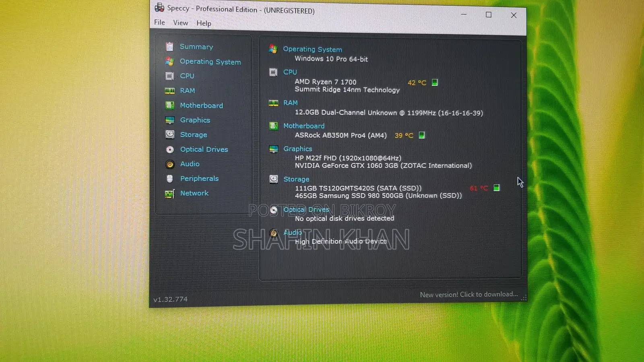Click '111GB TS120GMTS420S' storage line

click(x=358, y=188)
